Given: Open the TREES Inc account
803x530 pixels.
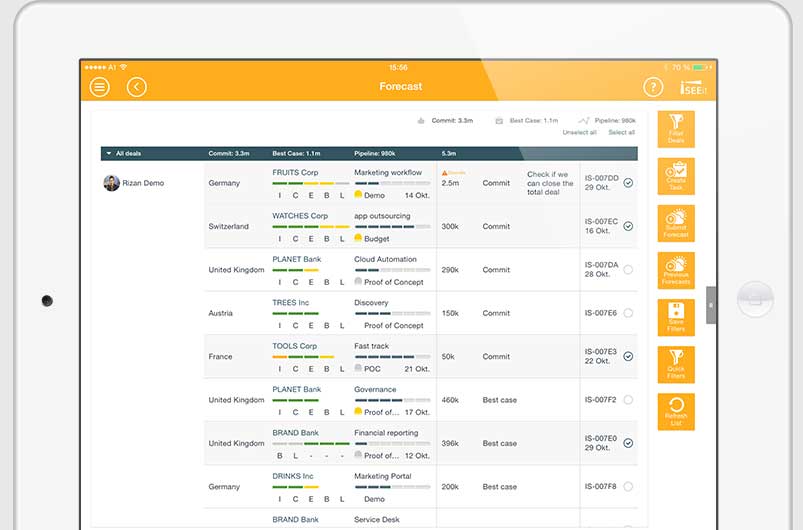Looking at the screenshot, I should pyautogui.click(x=290, y=303).
